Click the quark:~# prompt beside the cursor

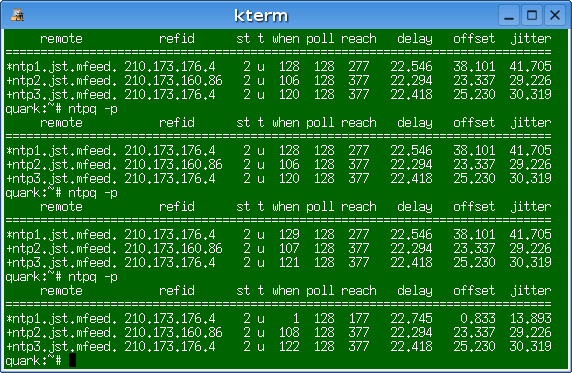coord(34,361)
